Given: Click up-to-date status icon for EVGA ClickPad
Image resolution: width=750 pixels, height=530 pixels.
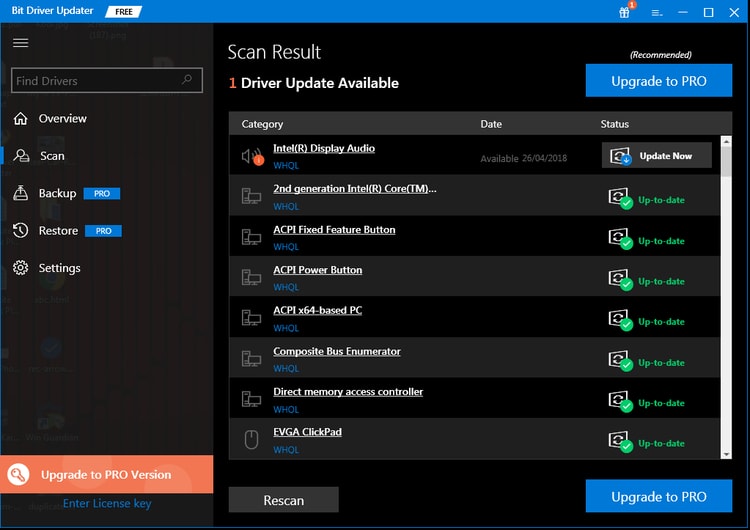Looking at the screenshot, I should [620, 441].
